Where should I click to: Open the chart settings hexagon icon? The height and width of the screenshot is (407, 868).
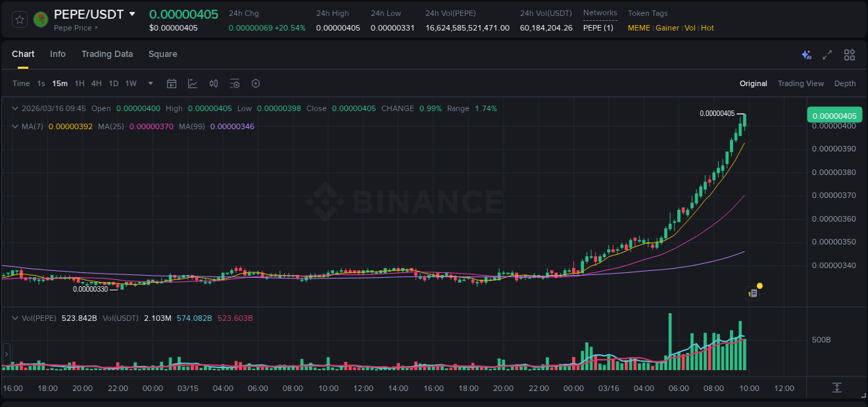[x=256, y=83]
